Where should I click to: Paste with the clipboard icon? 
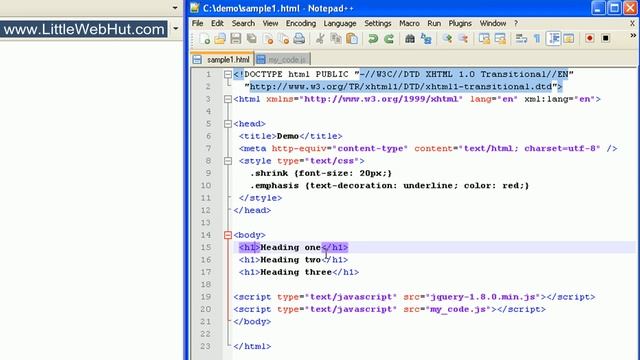(x=352, y=39)
